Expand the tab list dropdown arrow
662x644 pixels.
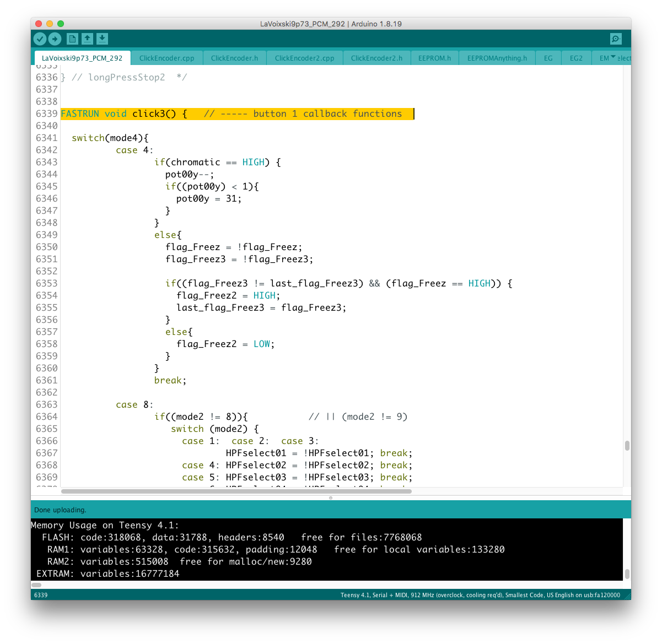pos(613,57)
